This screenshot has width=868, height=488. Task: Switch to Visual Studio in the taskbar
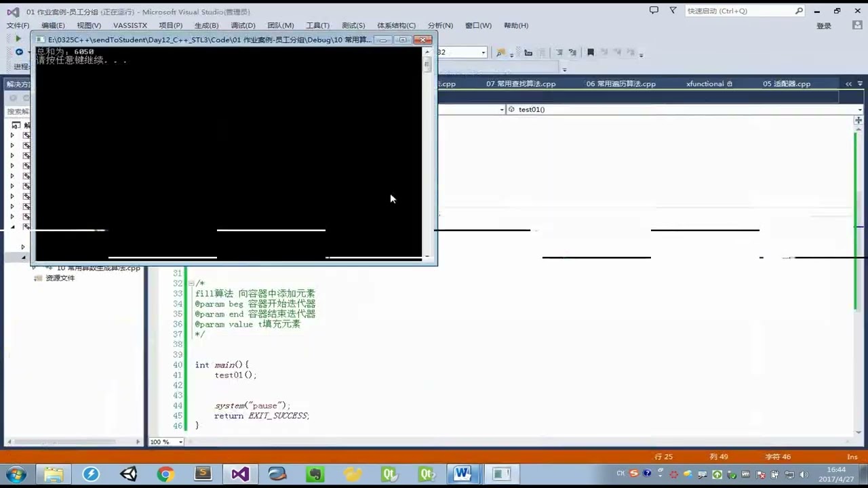click(240, 474)
